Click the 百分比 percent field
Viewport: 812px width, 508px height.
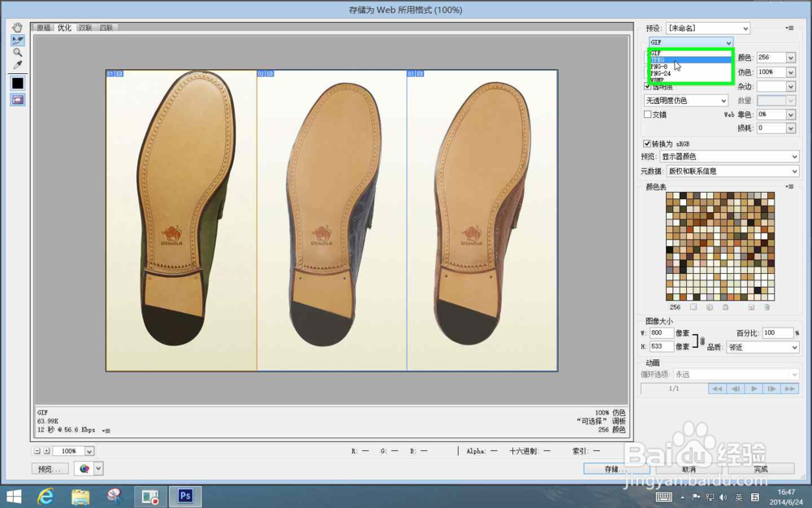[x=778, y=332]
